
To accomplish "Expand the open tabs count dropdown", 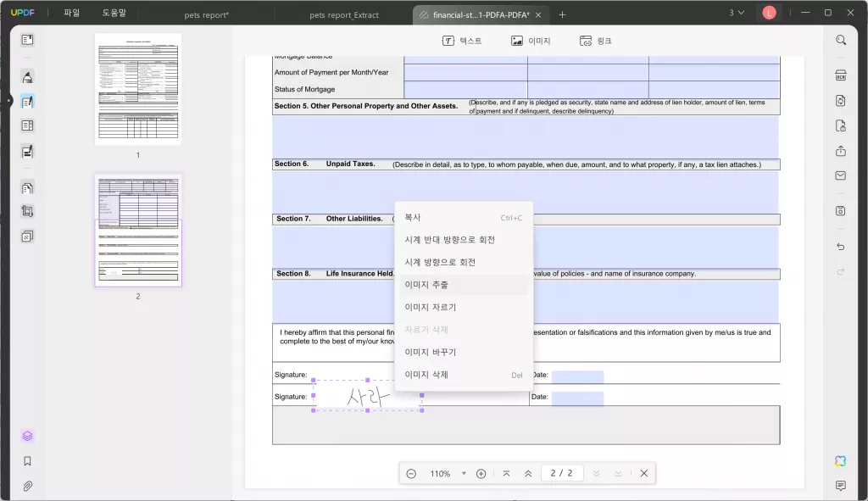I will tap(737, 13).
